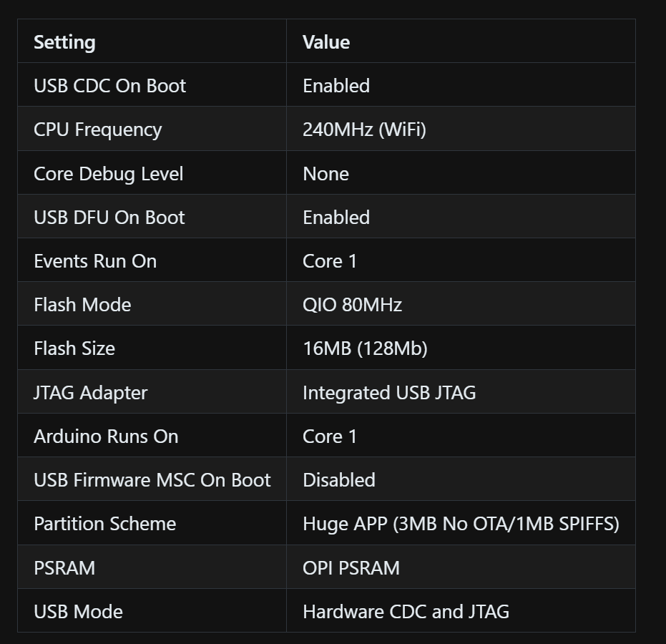Click the "240MHz (WiFi)" value
Viewport: 666px width, 644px height.
(364, 130)
